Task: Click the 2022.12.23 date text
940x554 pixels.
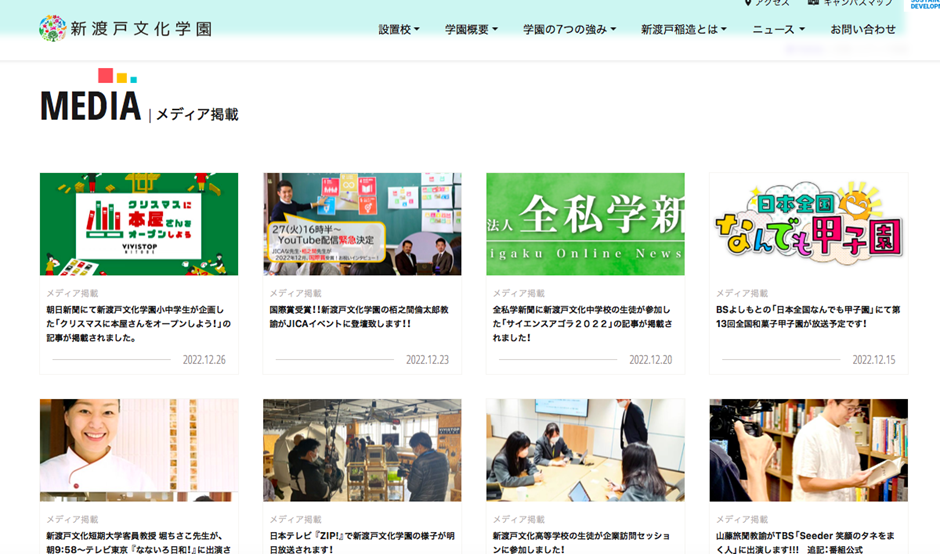Action: click(427, 360)
